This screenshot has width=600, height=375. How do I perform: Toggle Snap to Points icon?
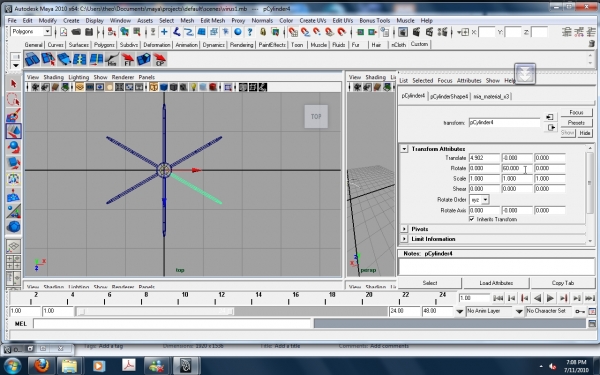tap(317, 32)
